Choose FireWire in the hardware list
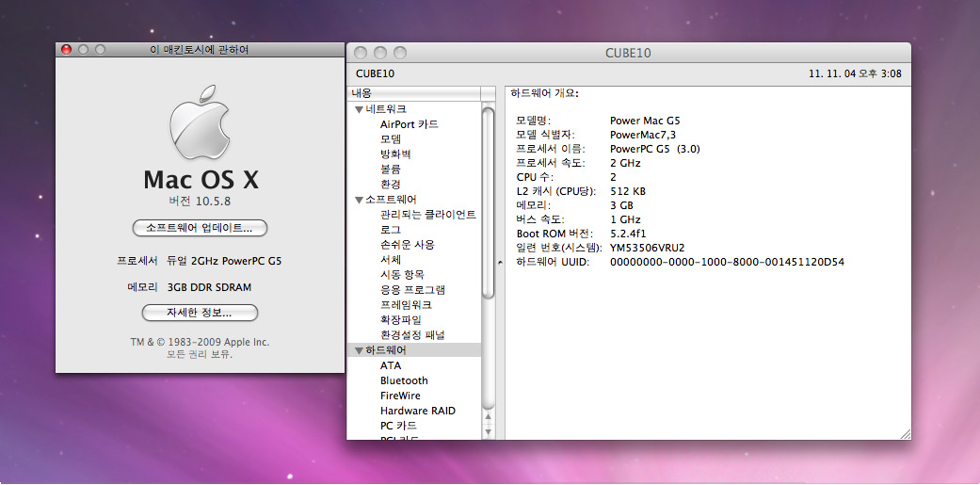 (400, 396)
